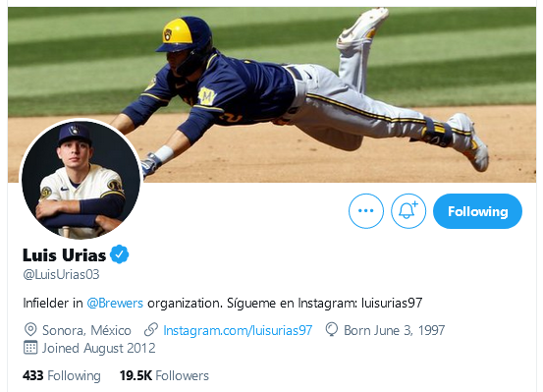
Task: Click the blue verified checkmark badge
Action: click(119, 254)
